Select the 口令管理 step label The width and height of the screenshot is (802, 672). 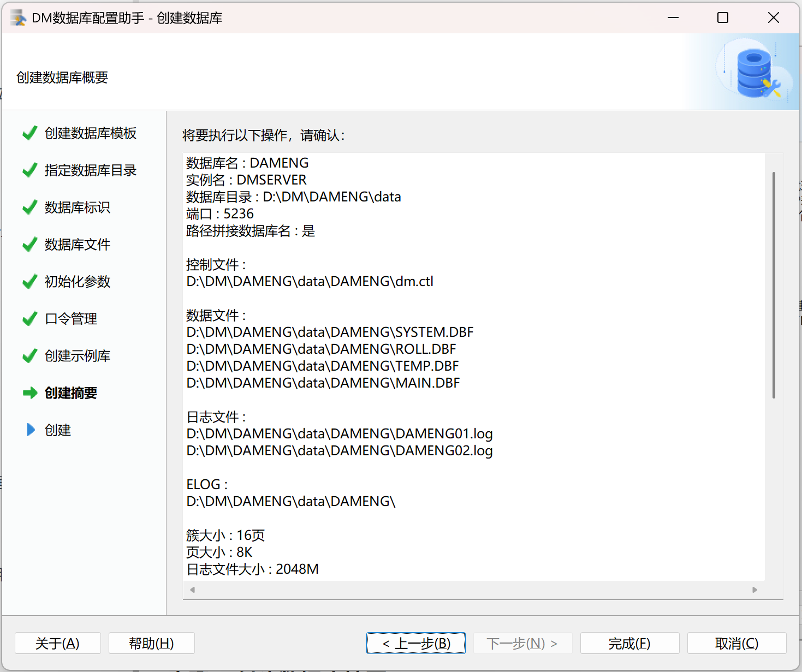pyautogui.click(x=71, y=319)
